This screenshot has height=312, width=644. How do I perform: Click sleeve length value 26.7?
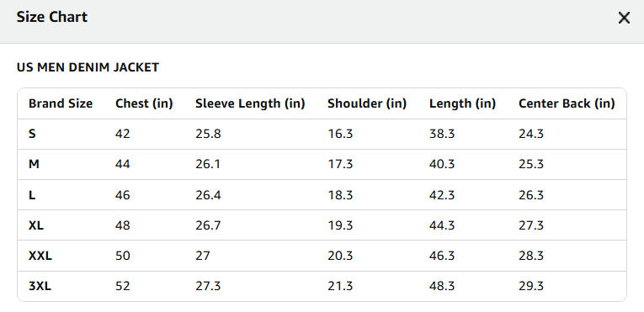208,225
